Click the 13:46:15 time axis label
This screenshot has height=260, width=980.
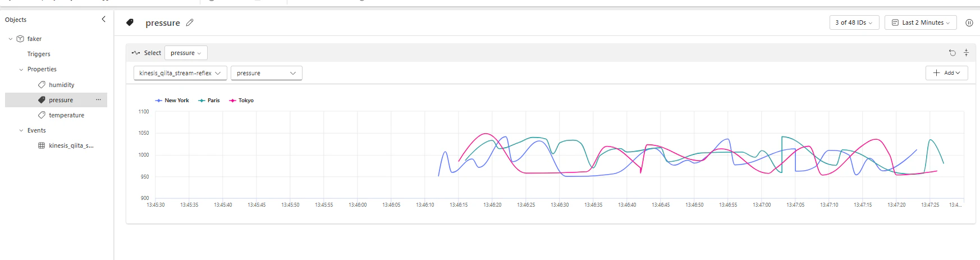pos(459,205)
